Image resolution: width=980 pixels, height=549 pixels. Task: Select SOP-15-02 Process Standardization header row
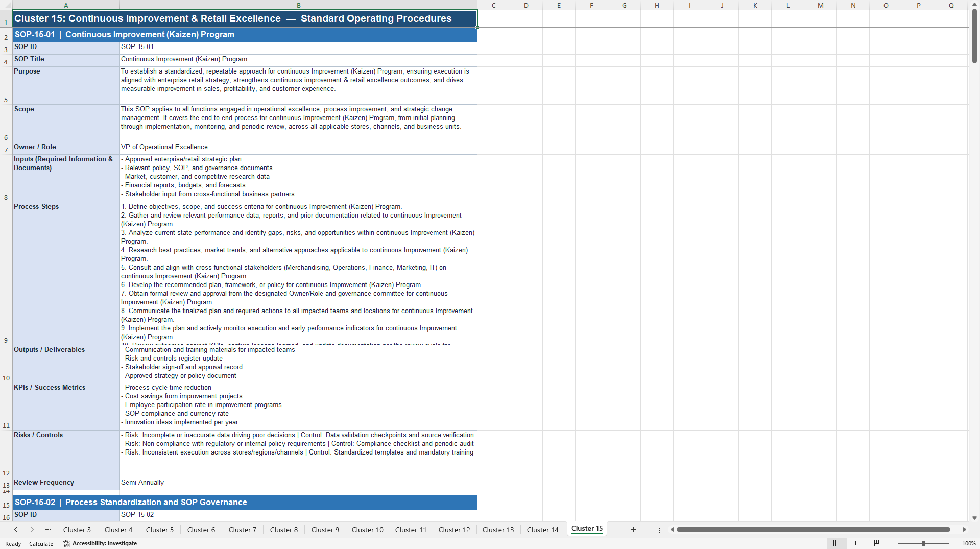click(245, 503)
